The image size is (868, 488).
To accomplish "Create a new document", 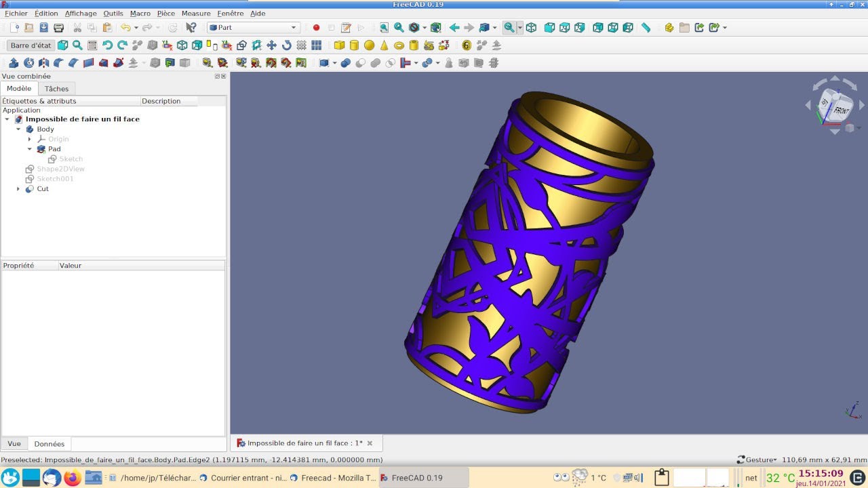I will point(14,28).
